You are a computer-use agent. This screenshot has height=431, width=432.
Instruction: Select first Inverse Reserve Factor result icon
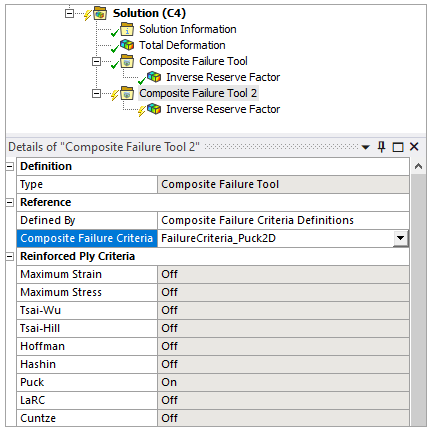coord(154,77)
